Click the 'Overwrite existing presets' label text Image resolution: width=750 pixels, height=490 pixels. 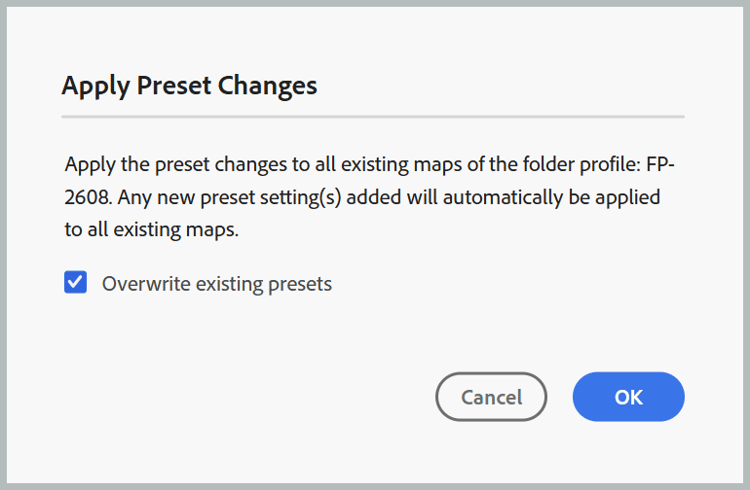point(217,284)
